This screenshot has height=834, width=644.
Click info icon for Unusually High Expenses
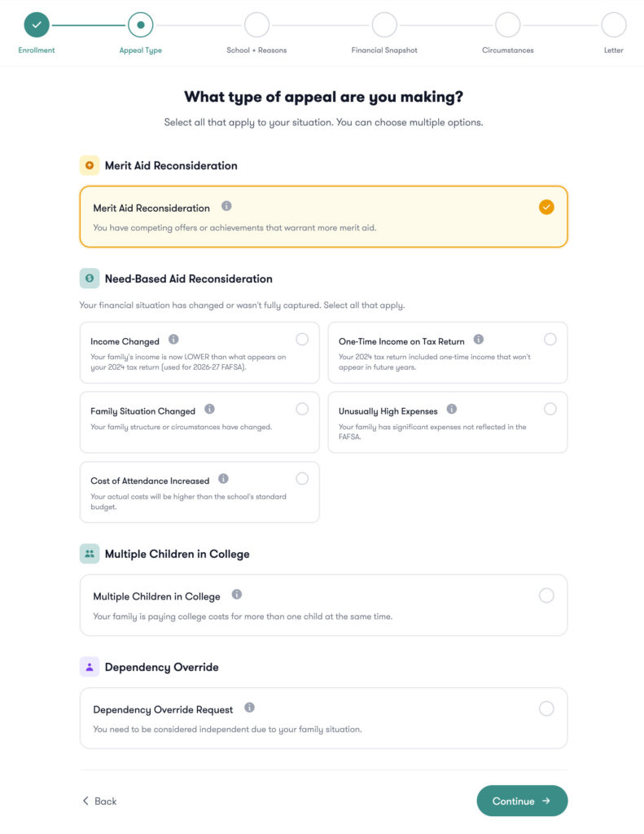(x=452, y=410)
